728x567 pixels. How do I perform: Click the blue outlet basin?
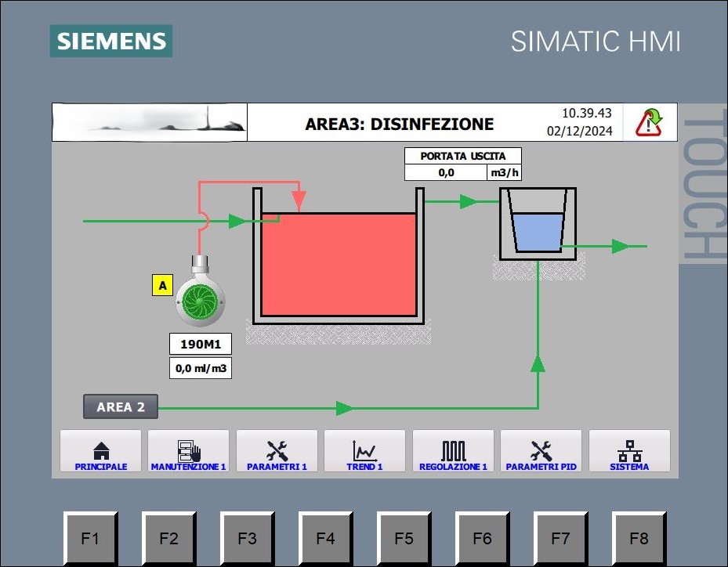coord(538,232)
